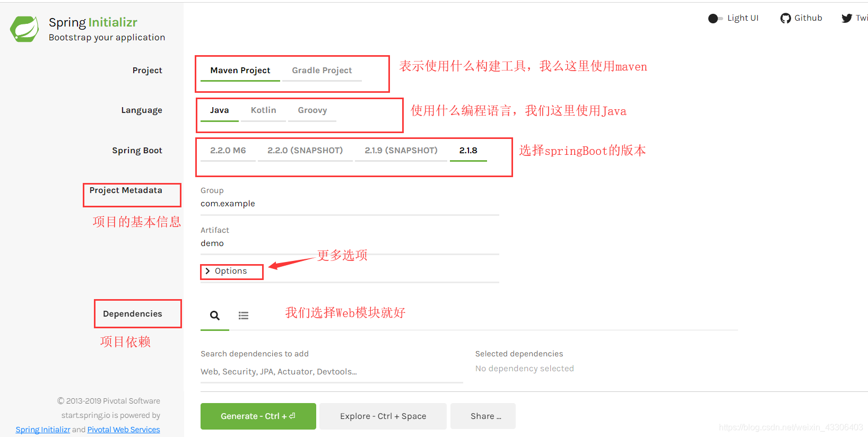Open the Share... button
Viewport: 868px width, 437px height.
click(483, 416)
